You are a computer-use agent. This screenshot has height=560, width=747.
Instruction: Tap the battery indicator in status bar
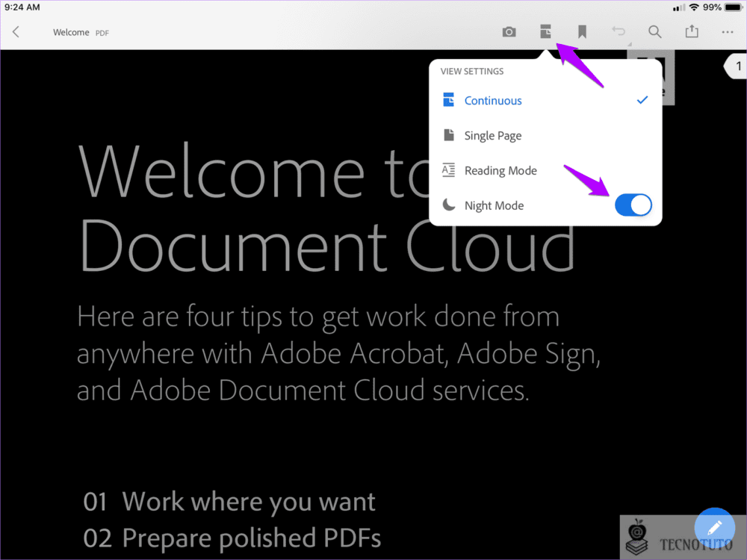point(734,7)
